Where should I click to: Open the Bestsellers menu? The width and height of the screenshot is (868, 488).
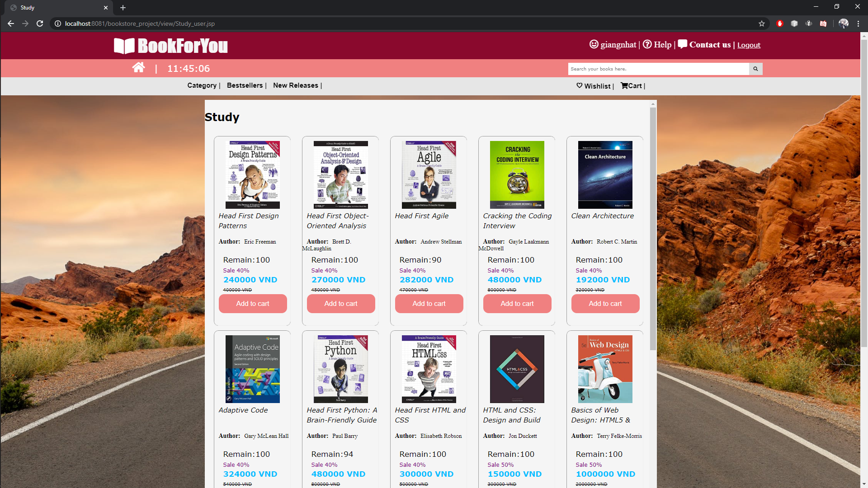point(245,85)
